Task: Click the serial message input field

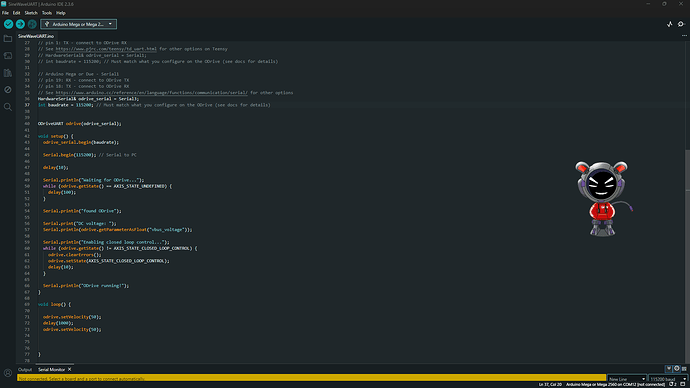Action: [311, 379]
